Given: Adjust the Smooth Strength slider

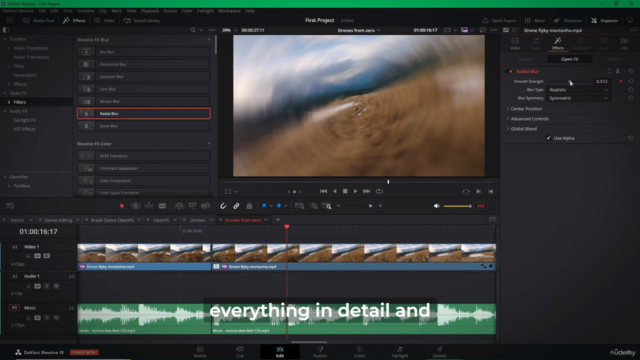Looking at the screenshot, I should [570, 82].
